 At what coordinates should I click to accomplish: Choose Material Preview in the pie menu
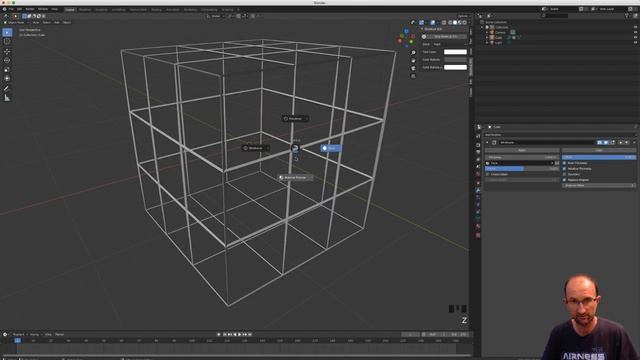pyautogui.click(x=295, y=178)
